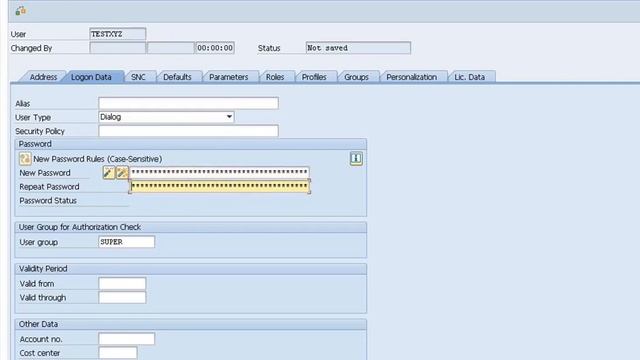This screenshot has width=640, height=360.
Task: Click the licence data toolbar icon at top left
Action: 20,11
